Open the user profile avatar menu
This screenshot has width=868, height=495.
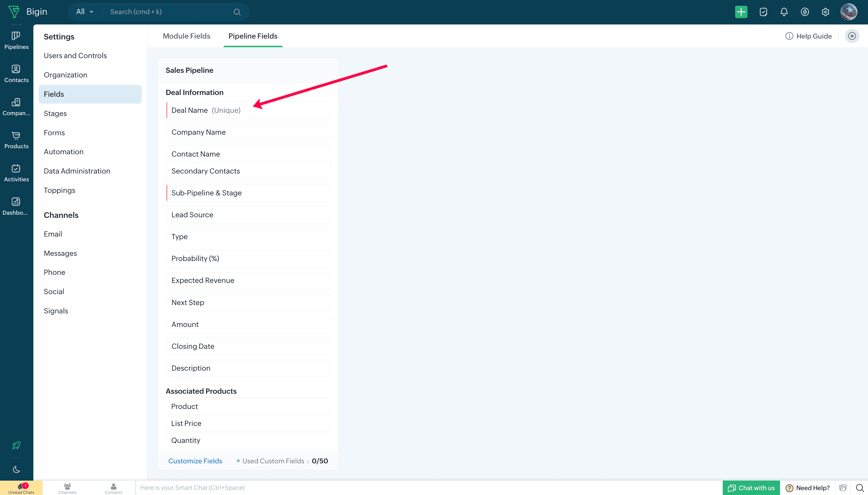(x=849, y=12)
